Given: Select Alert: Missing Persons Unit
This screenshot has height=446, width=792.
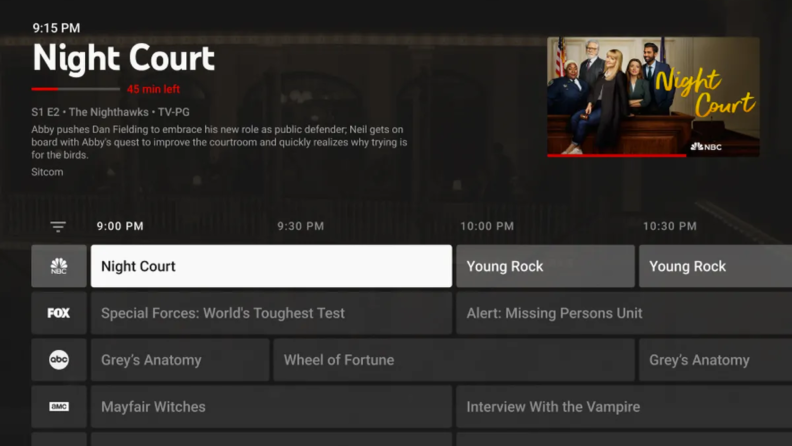Looking at the screenshot, I should click(624, 313).
